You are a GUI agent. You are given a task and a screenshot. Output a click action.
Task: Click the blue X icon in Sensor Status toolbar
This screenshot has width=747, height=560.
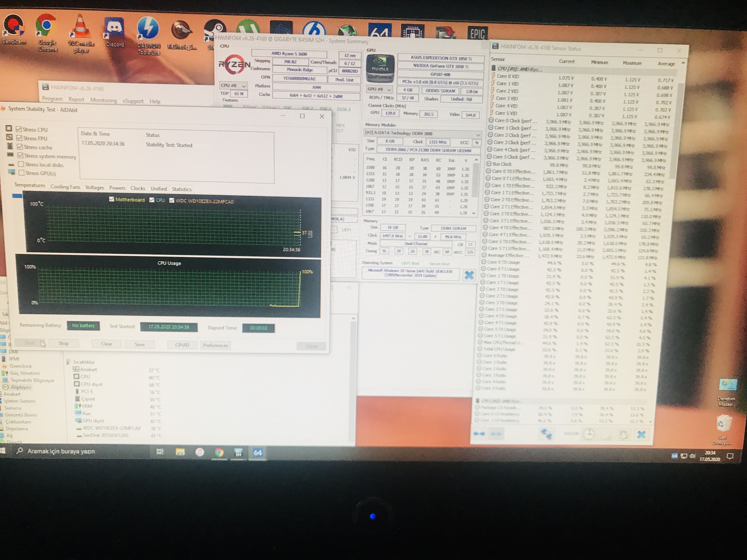click(641, 435)
